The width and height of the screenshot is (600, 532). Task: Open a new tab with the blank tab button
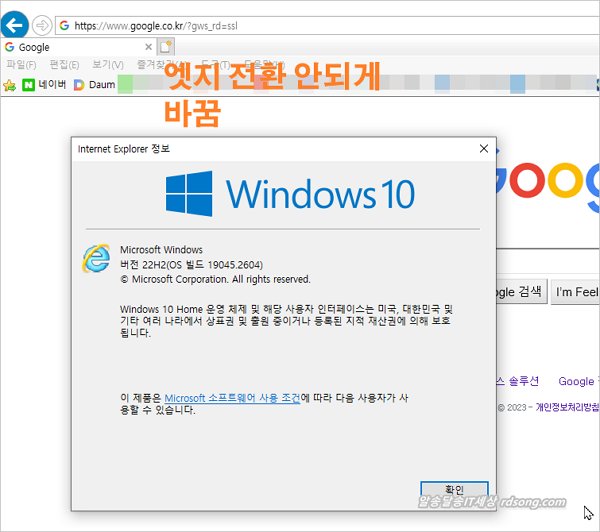click(166, 46)
